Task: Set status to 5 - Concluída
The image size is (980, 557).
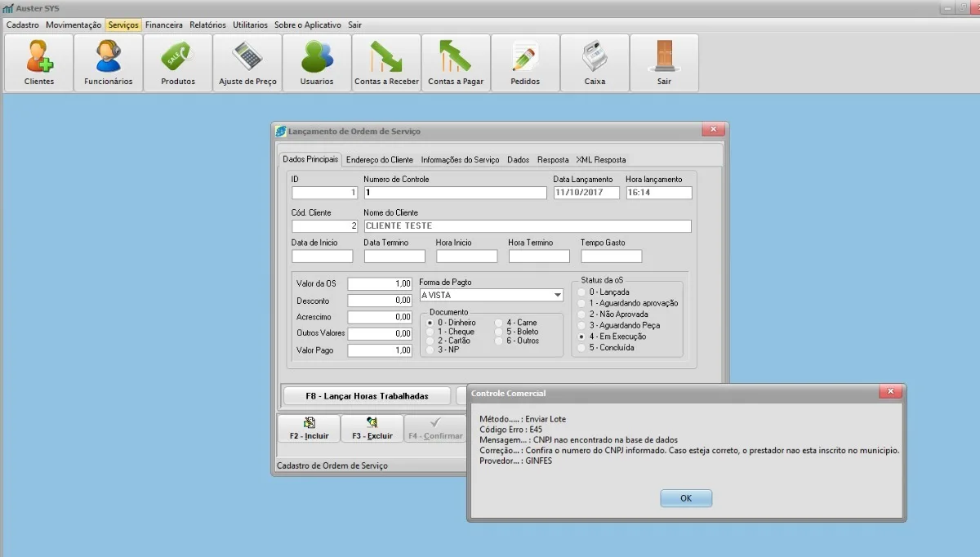Action: 606,347
